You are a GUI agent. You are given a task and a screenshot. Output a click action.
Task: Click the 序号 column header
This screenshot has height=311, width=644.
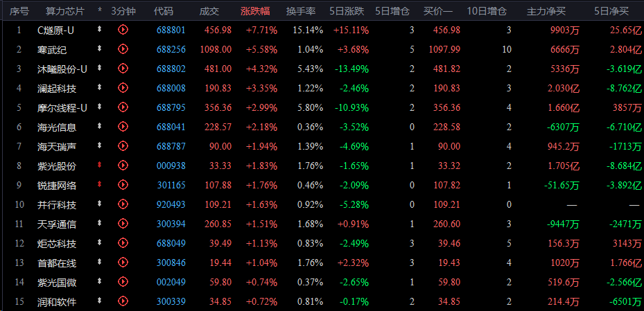coord(19,12)
